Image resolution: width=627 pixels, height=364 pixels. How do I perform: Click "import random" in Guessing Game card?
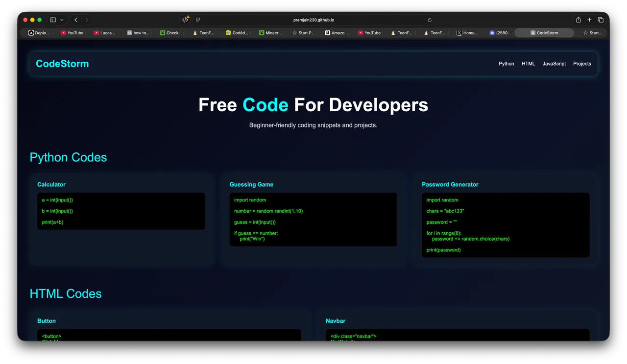click(250, 200)
